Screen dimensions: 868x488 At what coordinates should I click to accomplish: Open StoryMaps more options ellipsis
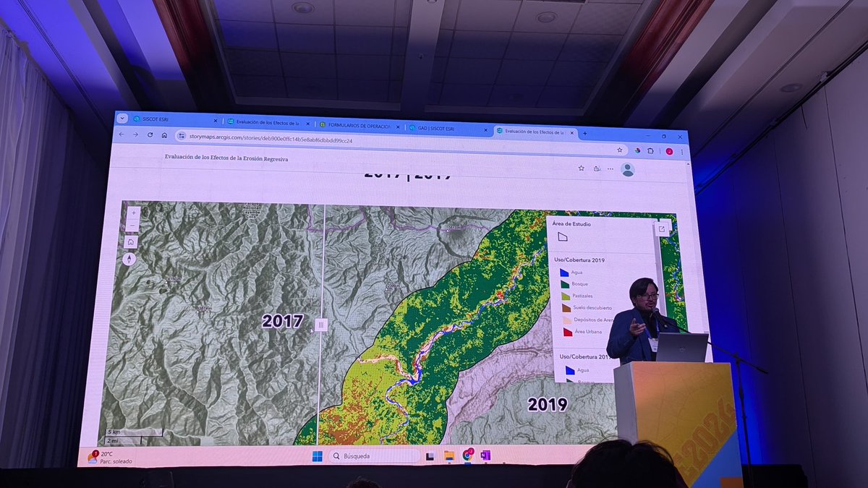610,169
